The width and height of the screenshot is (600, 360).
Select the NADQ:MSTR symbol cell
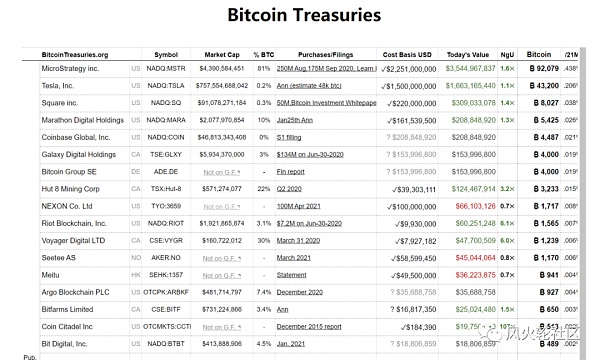point(166,68)
